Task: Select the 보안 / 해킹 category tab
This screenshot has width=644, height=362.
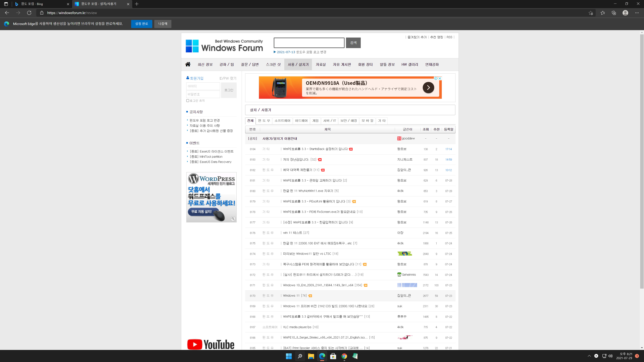Action: pos(348,121)
